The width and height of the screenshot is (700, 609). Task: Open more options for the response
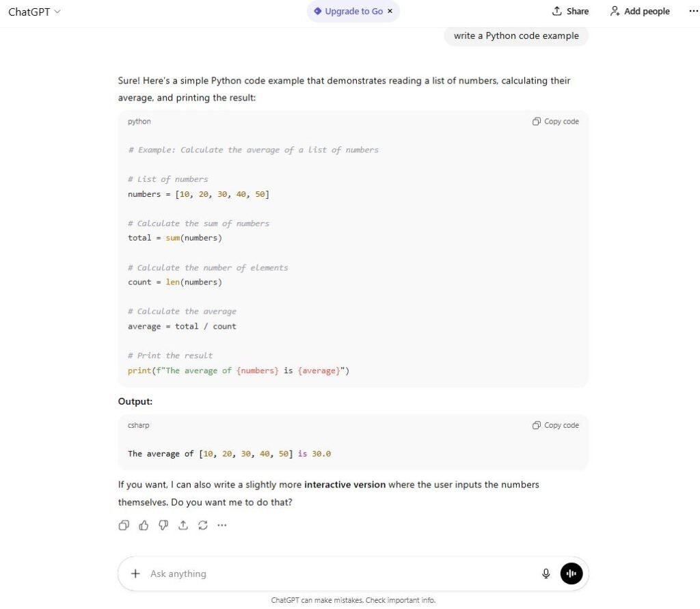coord(222,525)
